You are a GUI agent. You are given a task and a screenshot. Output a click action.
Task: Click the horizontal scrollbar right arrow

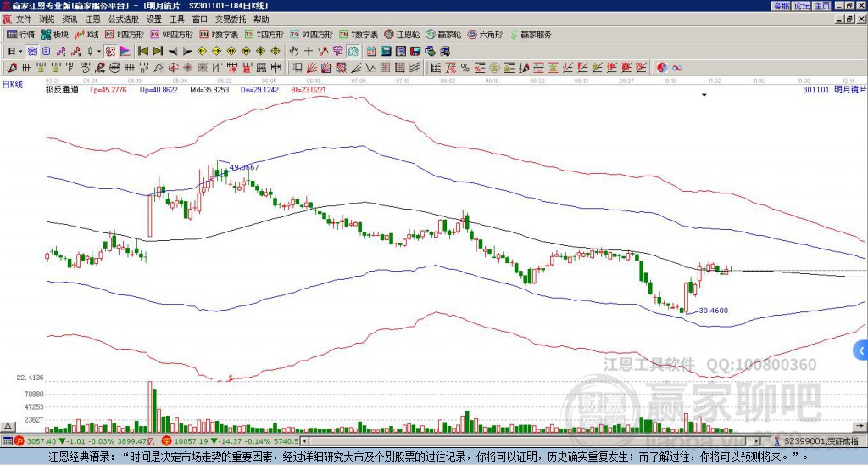click(x=757, y=441)
